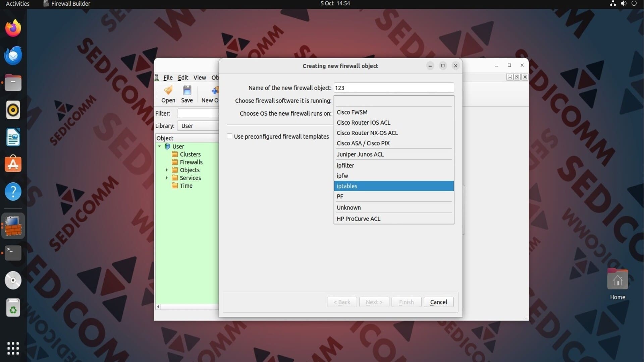Collapse the User library tree node
644x362 pixels.
(160, 146)
